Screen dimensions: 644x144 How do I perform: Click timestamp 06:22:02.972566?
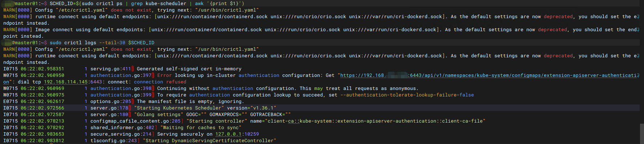[x=42, y=108]
